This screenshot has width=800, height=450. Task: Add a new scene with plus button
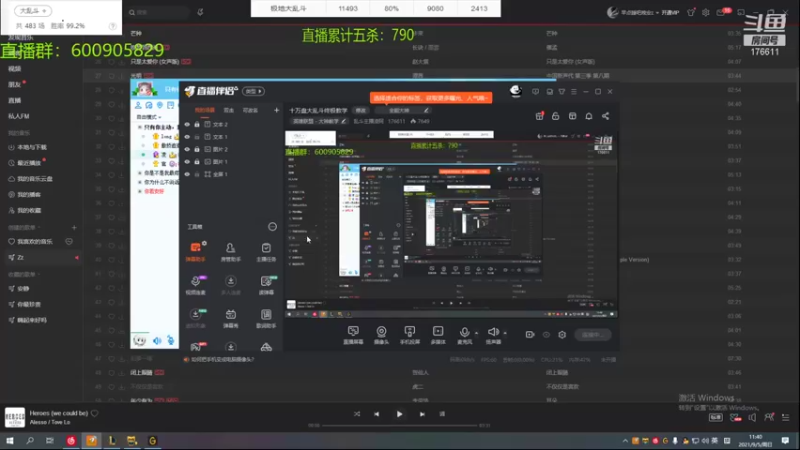(276, 110)
